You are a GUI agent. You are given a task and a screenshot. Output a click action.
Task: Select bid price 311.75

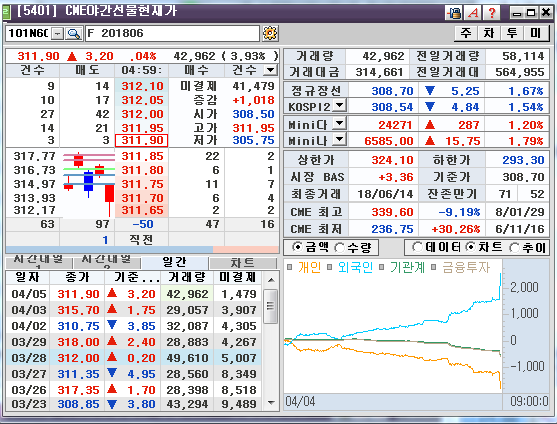coord(142,184)
